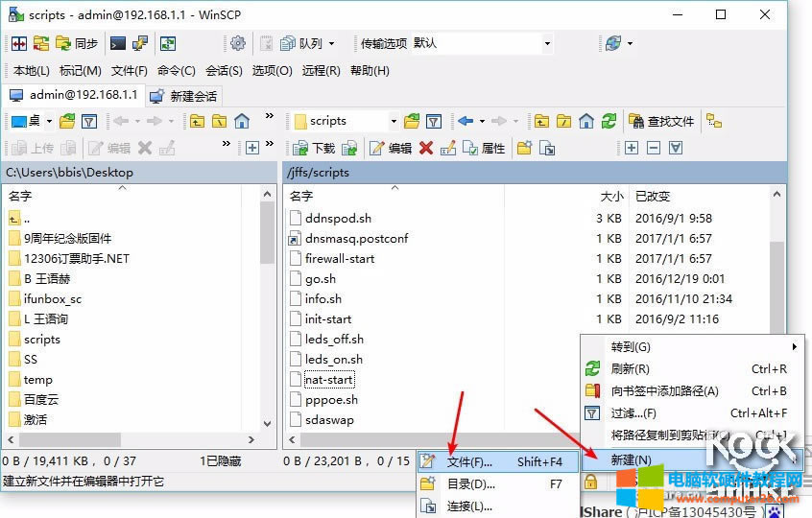Expand the Go To (转到) submenu

pos(692,346)
